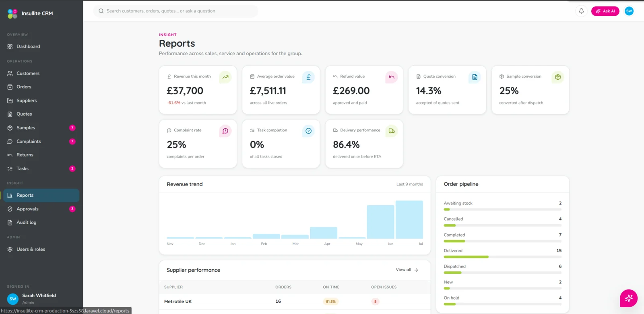Click the £269.00 refund value
Image resolution: width=644 pixels, height=314 pixels.
coord(351,91)
